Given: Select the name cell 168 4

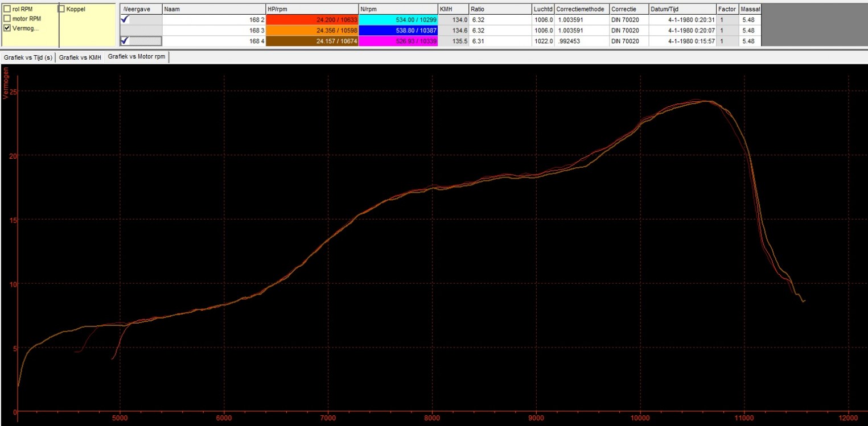Looking at the screenshot, I should 214,41.
